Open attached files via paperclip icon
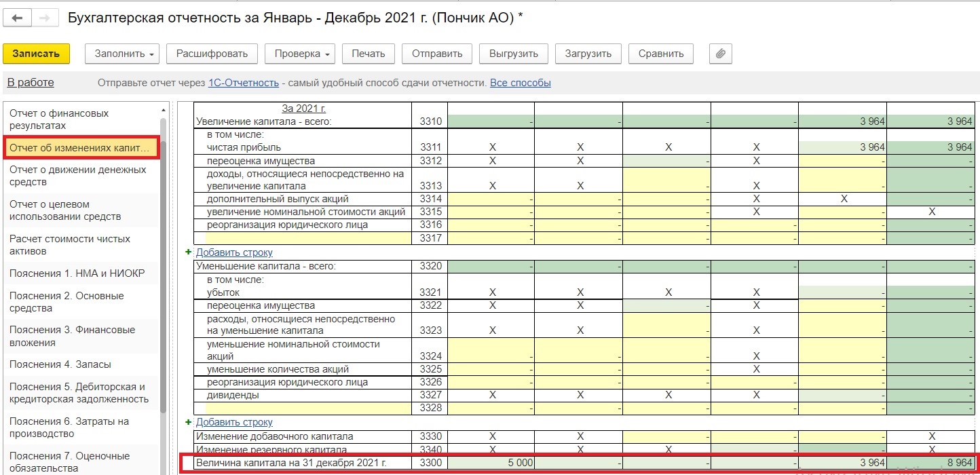Image resolution: width=980 pixels, height=475 pixels. pyautogui.click(x=721, y=54)
